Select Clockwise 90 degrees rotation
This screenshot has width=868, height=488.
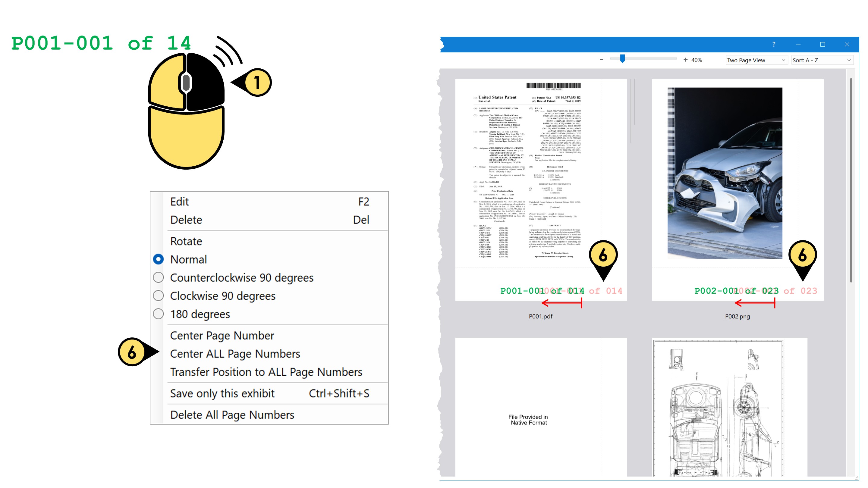click(223, 296)
